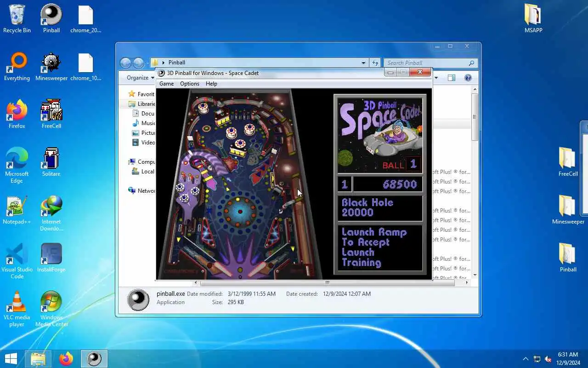
Task: Open the taskbar clock and date
Action: click(x=568, y=359)
